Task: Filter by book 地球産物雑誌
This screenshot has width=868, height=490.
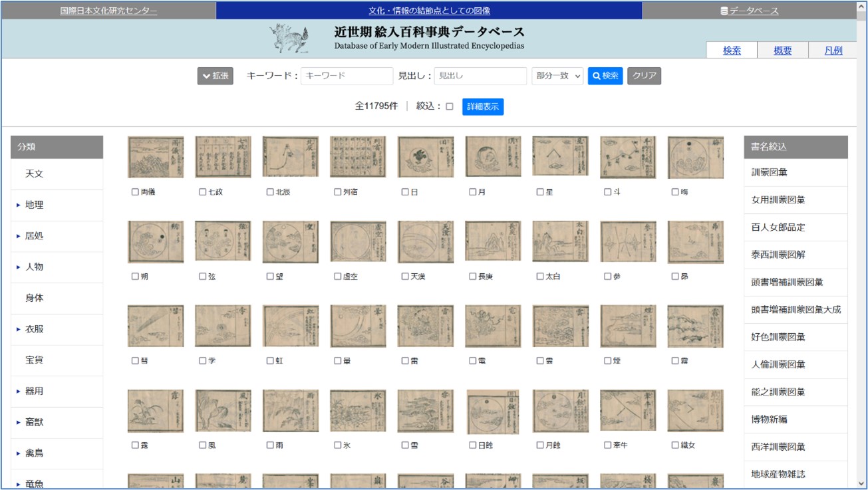Action: 796,474
